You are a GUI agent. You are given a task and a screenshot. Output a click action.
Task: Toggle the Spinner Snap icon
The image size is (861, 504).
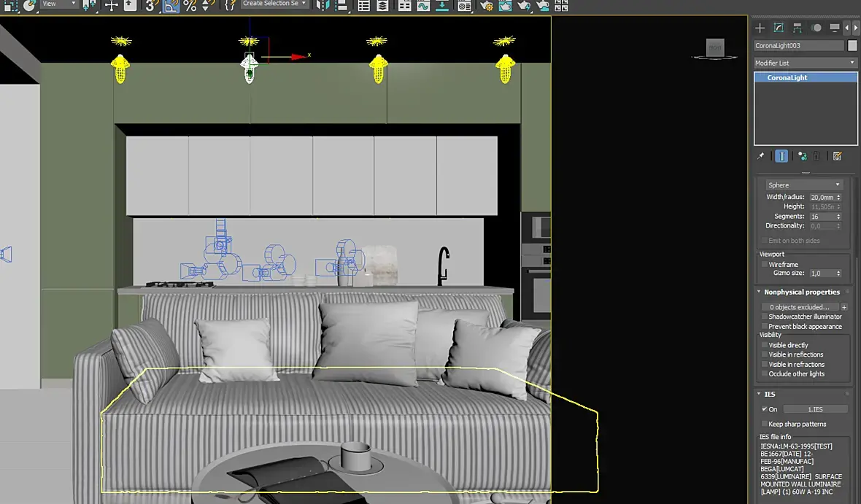pos(208,6)
